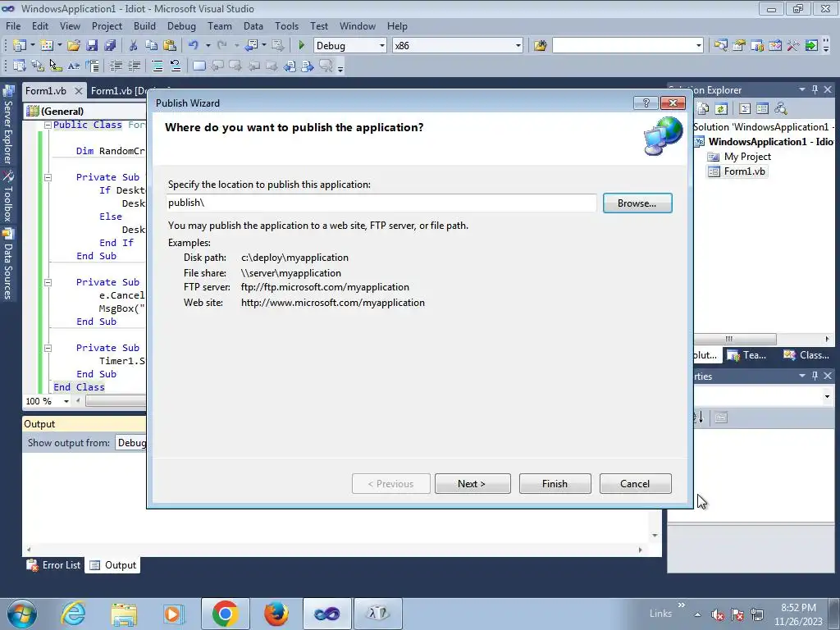
Task: Open Visual Studio from the taskbar
Action: click(326, 614)
